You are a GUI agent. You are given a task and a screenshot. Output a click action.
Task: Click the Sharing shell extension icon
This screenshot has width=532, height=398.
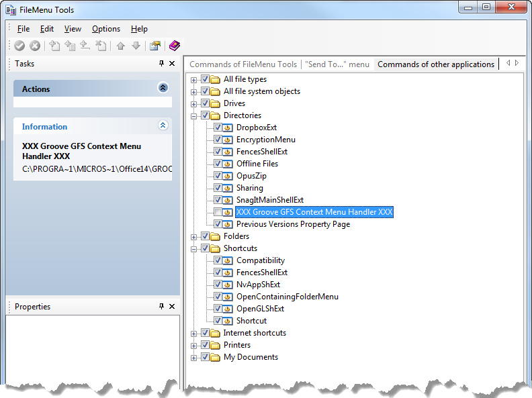[x=228, y=188]
